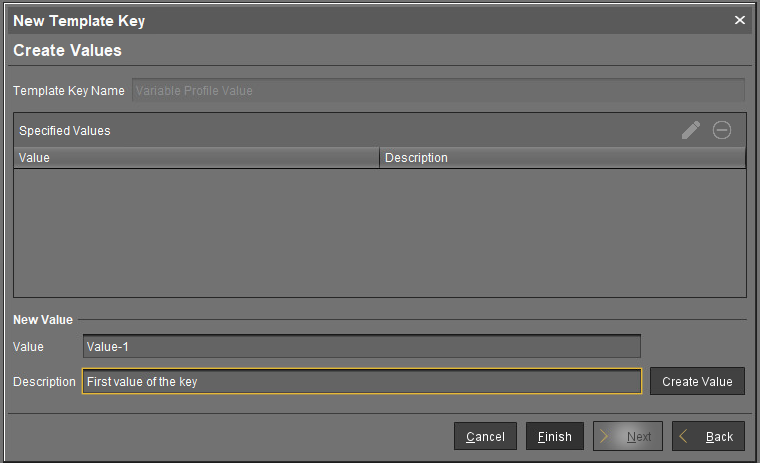Click the Template Key Name label

click(69, 90)
